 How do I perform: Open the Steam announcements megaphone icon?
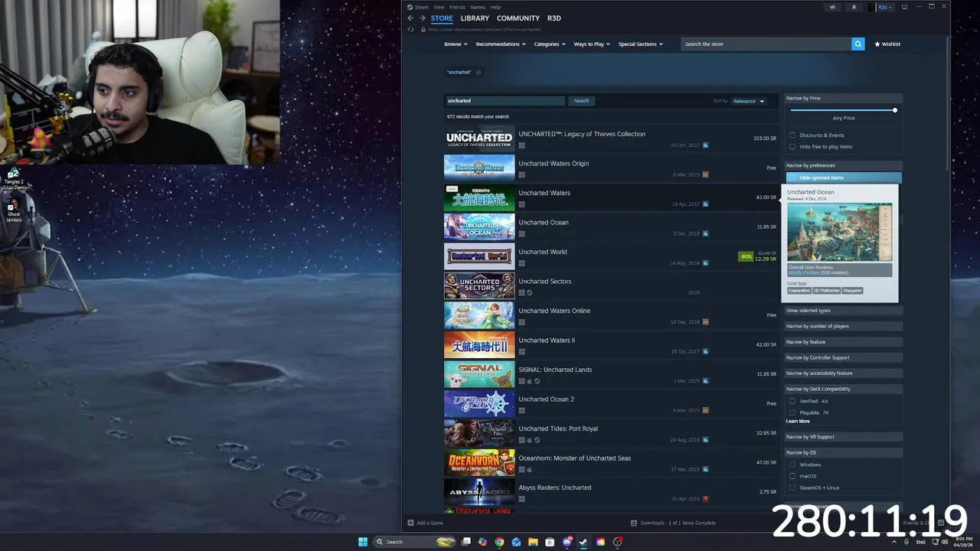click(x=832, y=7)
